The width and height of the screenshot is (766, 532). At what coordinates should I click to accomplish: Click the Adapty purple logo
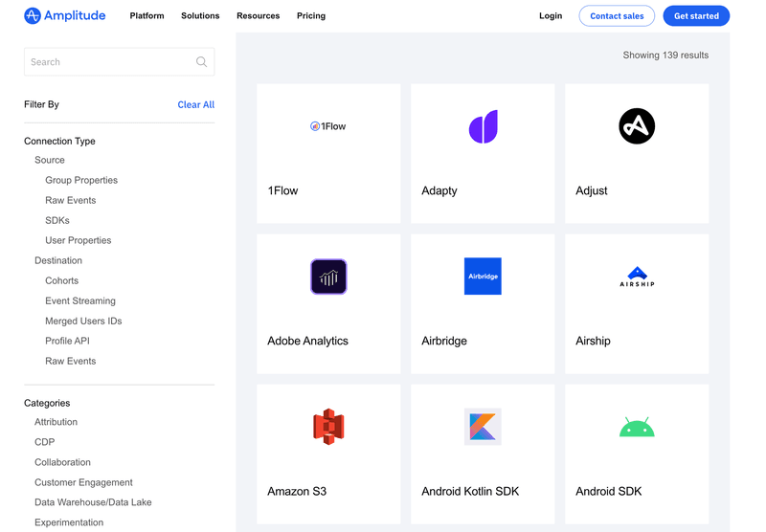coord(484,126)
